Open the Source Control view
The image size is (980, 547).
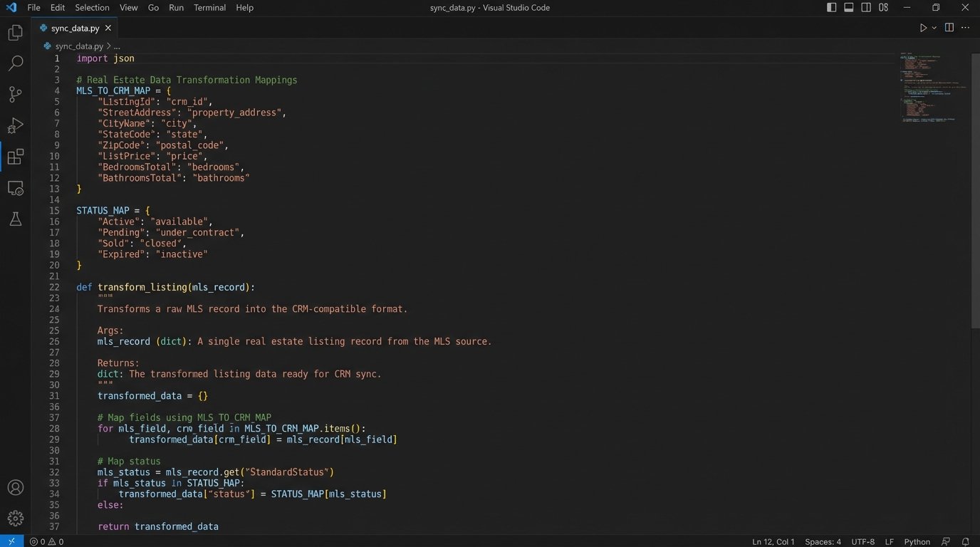tap(15, 94)
